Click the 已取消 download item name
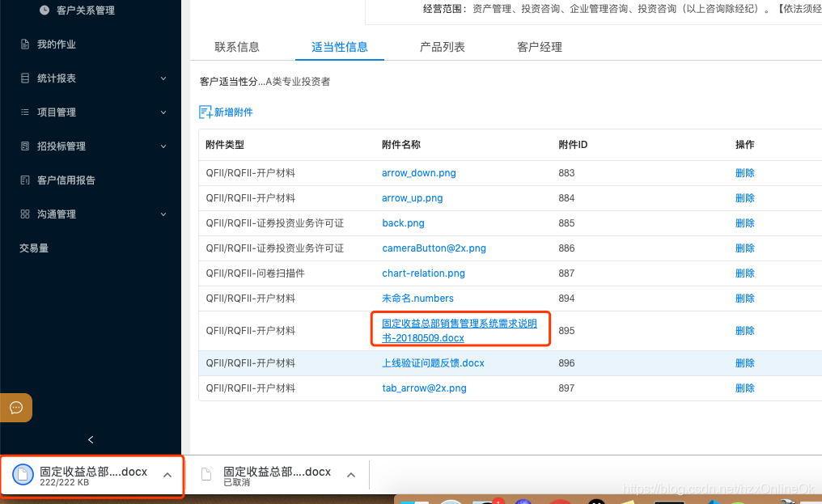The height and width of the screenshot is (504, 822). (278, 472)
